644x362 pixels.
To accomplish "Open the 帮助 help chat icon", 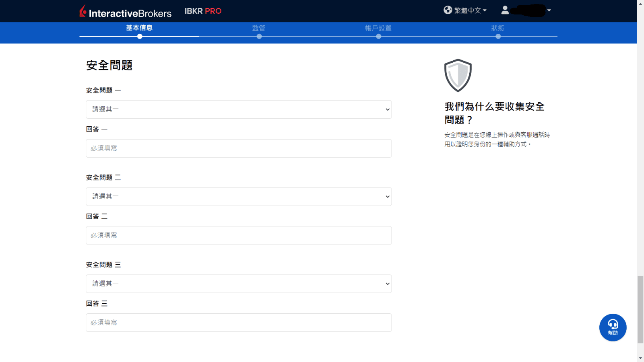I will (613, 327).
